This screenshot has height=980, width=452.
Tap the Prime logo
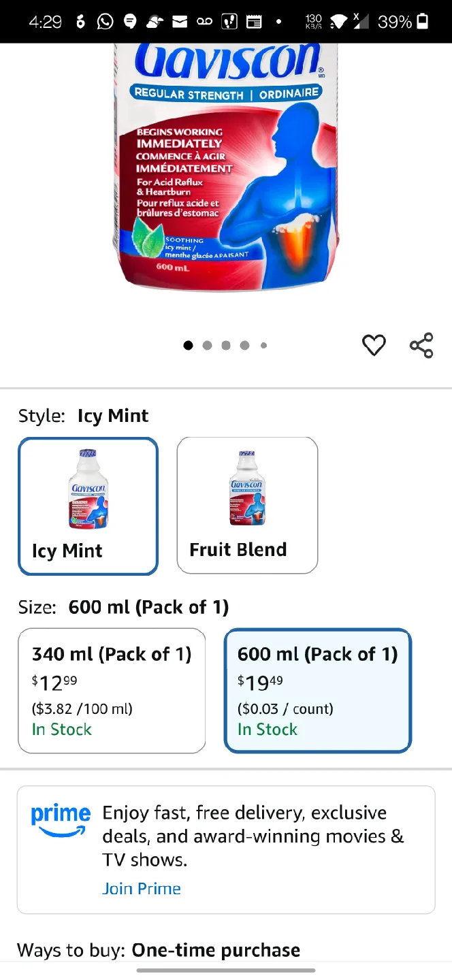tap(61, 820)
